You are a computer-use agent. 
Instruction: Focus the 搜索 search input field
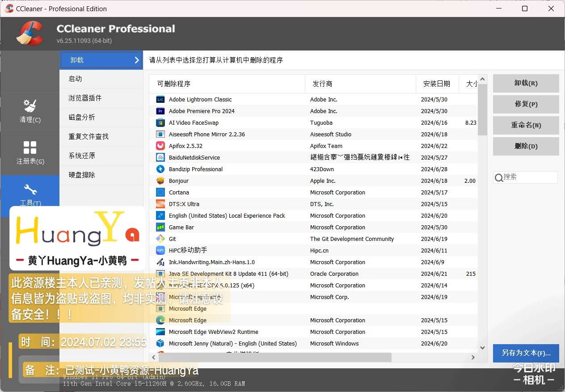(x=529, y=177)
